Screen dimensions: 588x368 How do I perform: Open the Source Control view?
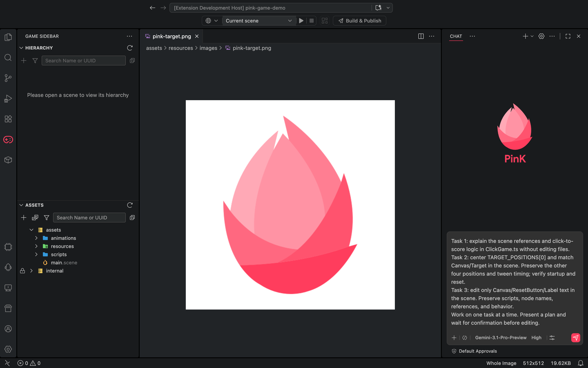pos(8,78)
